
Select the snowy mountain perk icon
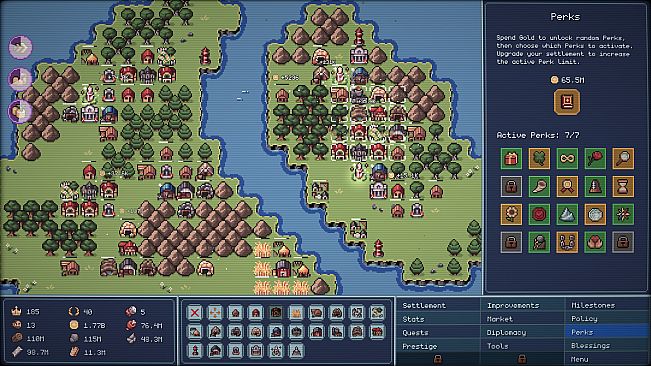(567, 214)
